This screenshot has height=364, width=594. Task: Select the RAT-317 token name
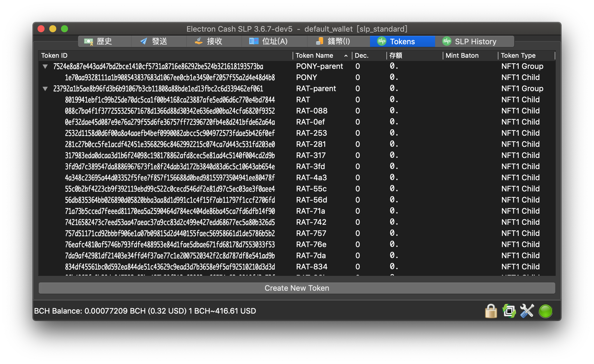click(x=311, y=155)
